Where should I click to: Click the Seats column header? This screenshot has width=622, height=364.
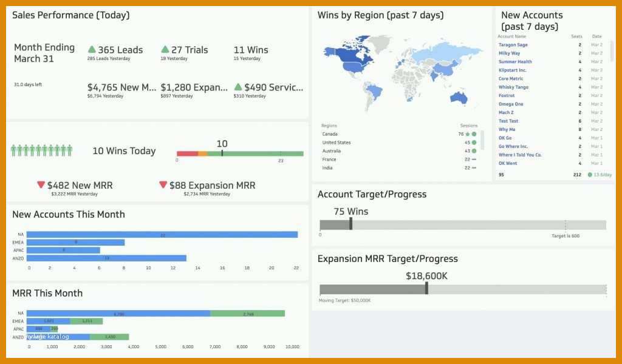(576, 36)
